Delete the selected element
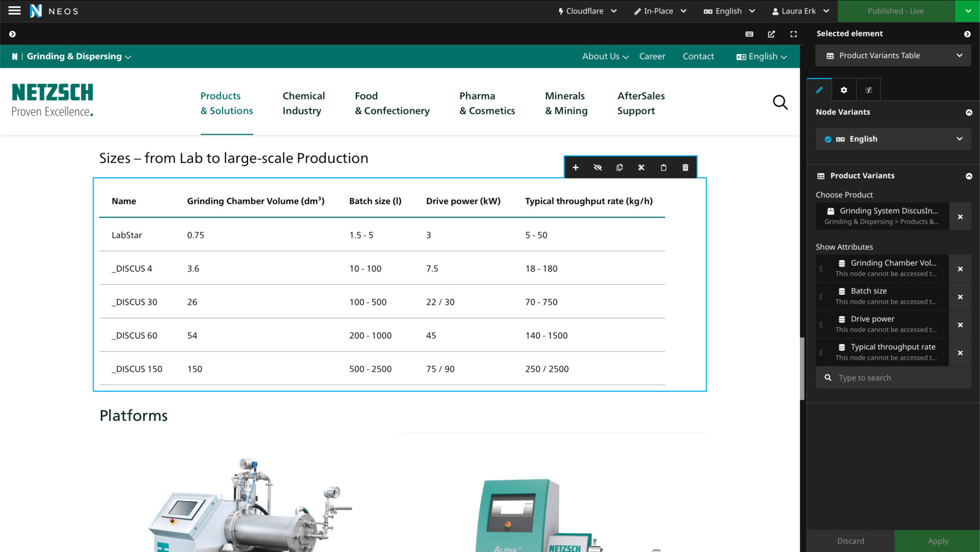 tap(685, 167)
